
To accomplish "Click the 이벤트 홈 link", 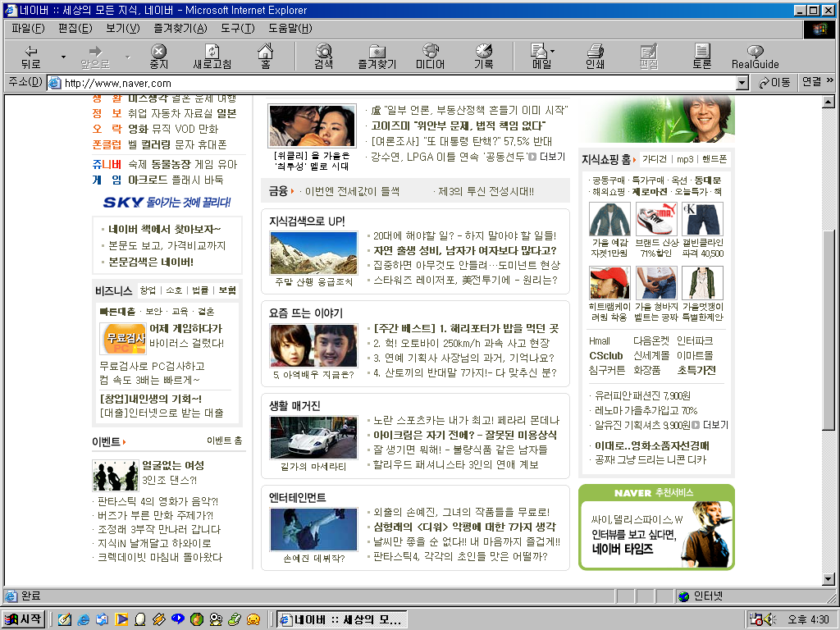I will pos(225,441).
